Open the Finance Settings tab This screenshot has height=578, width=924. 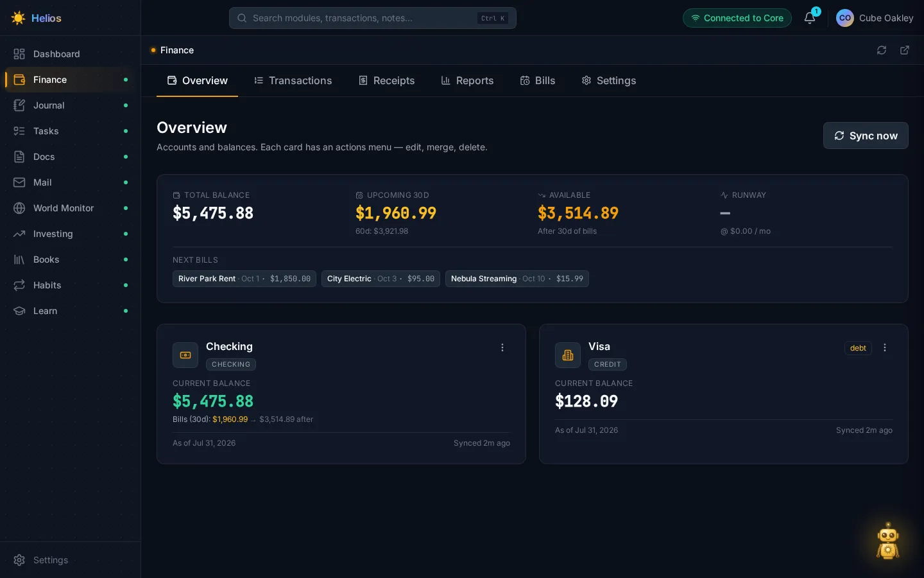tap(609, 80)
